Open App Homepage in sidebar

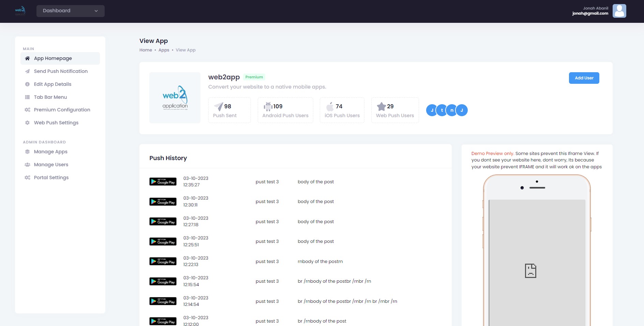pyautogui.click(x=53, y=58)
